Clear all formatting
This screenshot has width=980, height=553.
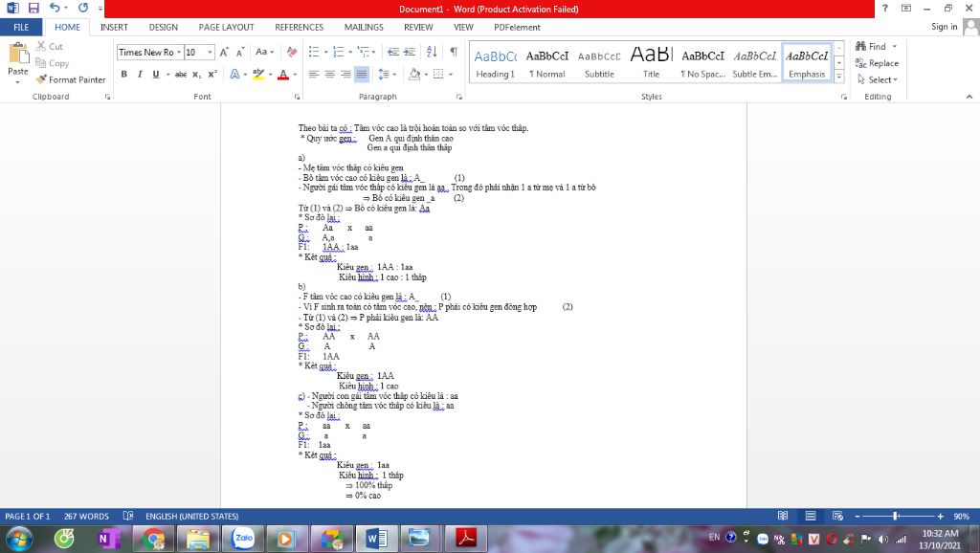[291, 52]
